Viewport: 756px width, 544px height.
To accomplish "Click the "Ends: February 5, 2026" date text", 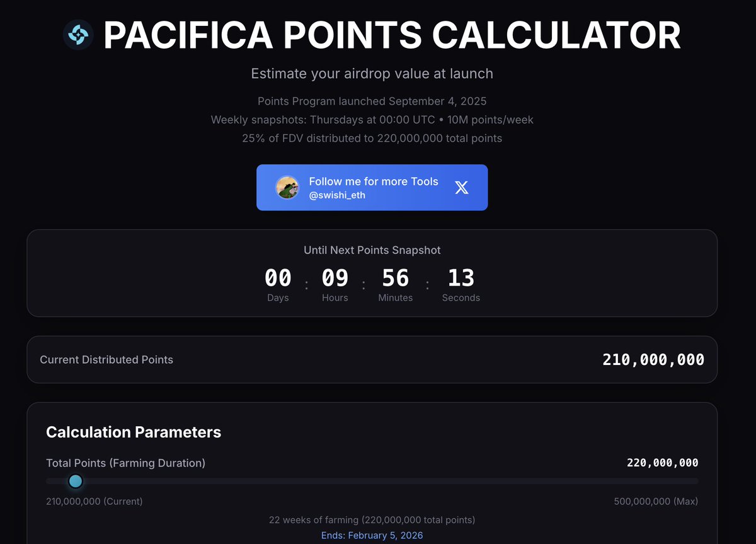I will [x=372, y=535].
